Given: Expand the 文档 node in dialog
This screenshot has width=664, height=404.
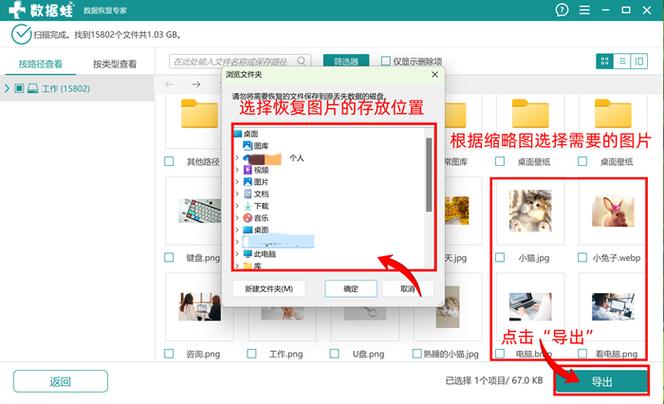Looking at the screenshot, I should (237, 194).
